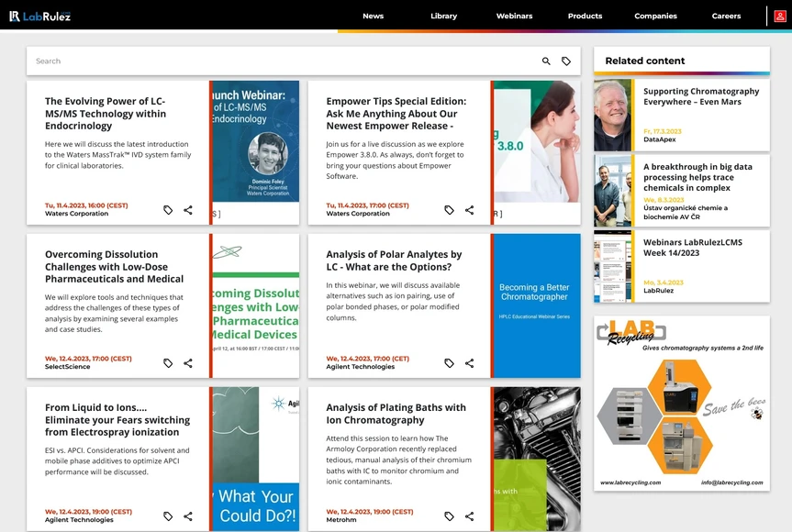The width and height of the screenshot is (792, 532).
Task: Click 'Agilent Technologies' under Polar Analytes card
Action: pyautogui.click(x=360, y=367)
